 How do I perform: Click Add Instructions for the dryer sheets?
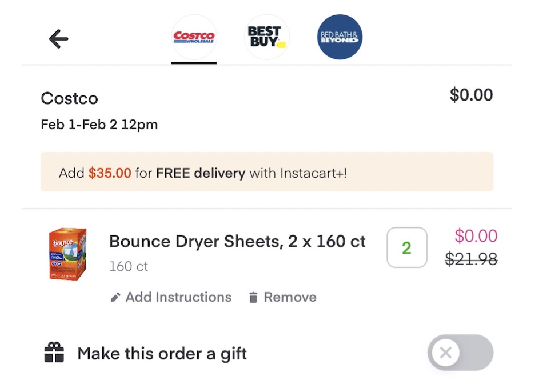[x=178, y=297]
